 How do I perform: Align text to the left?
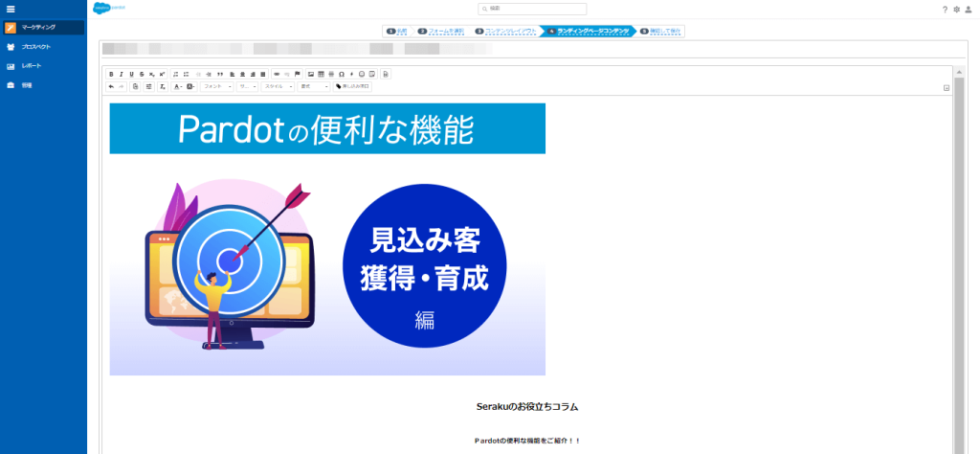pyautogui.click(x=232, y=75)
